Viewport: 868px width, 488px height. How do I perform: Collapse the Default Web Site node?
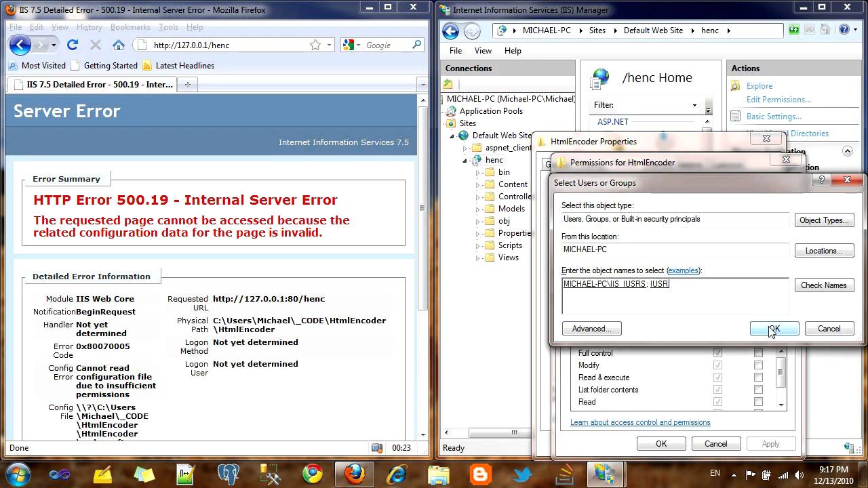(452, 136)
